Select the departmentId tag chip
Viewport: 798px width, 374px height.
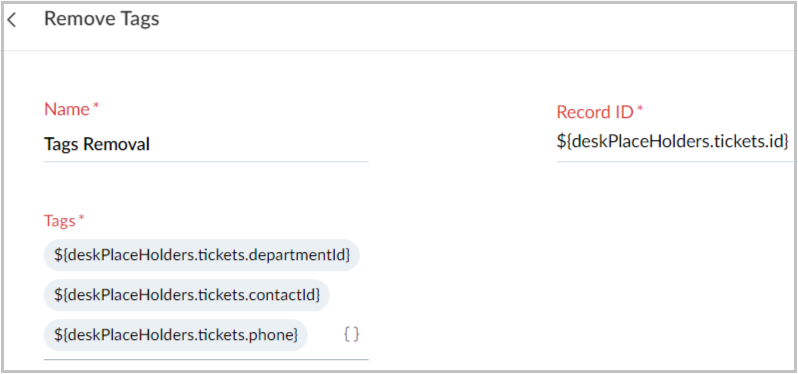[202, 255]
